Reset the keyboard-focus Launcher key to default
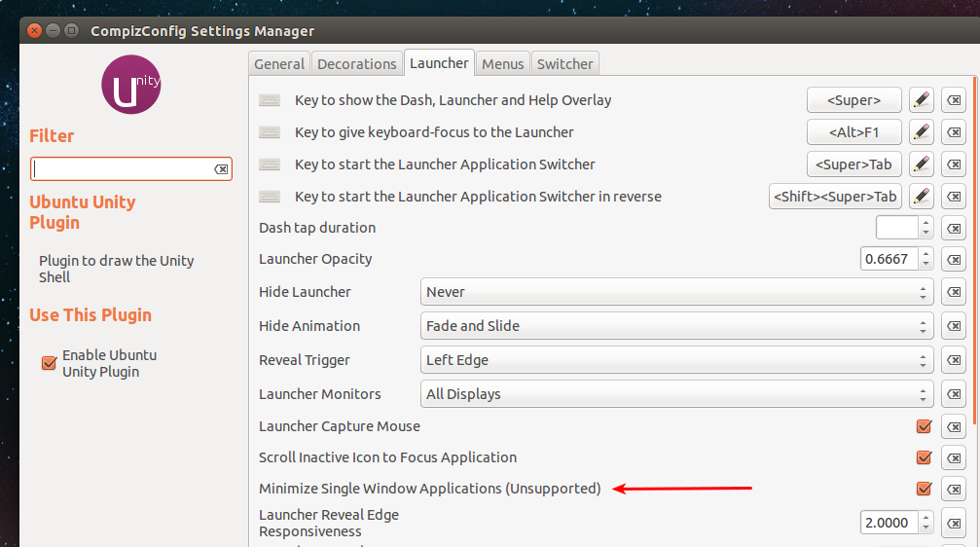The height and width of the screenshot is (547, 980). point(954,132)
